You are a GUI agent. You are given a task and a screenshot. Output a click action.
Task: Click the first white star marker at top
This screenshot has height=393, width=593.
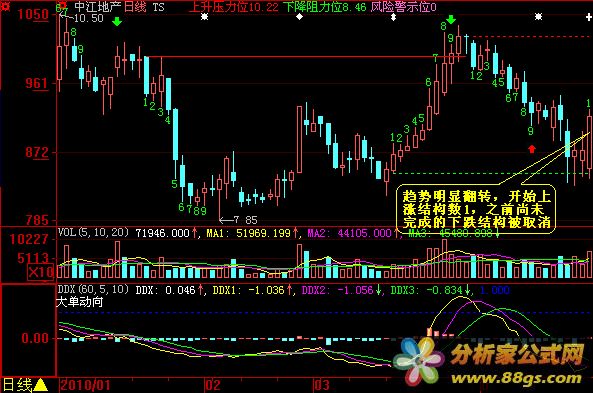tap(204, 17)
